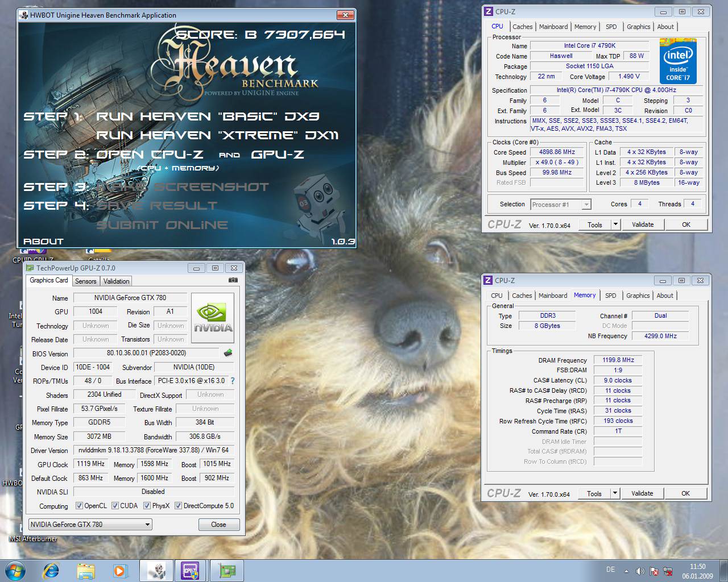Click the Heaven Benchmark window title icon
Image resolution: width=728 pixels, height=582 pixels.
[x=23, y=15]
